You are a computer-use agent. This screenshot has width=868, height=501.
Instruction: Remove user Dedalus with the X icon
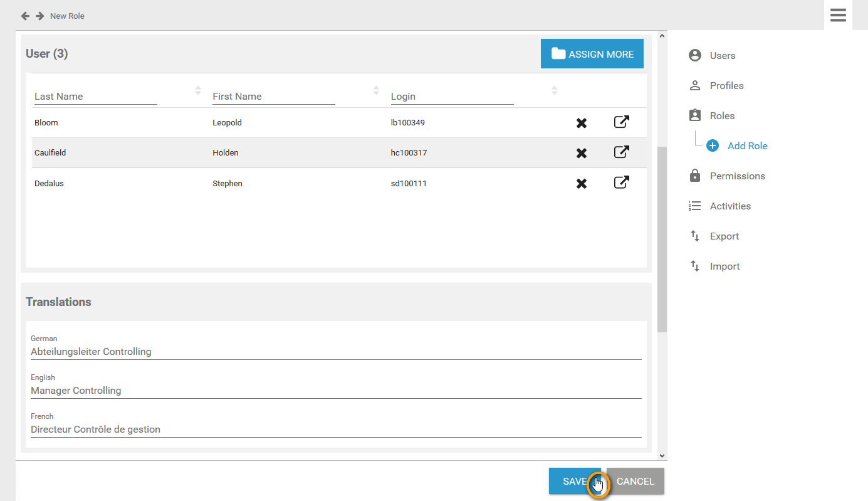582,184
